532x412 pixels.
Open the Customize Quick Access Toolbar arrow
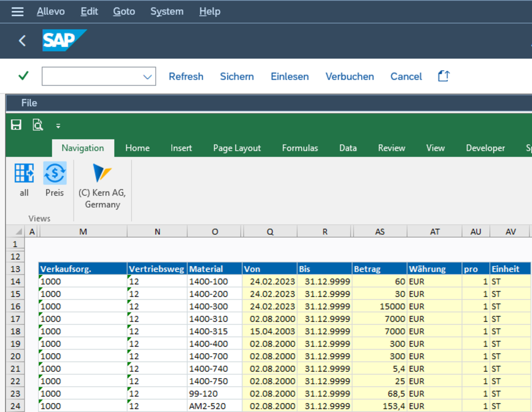pyautogui.click(x=58, y=126)
